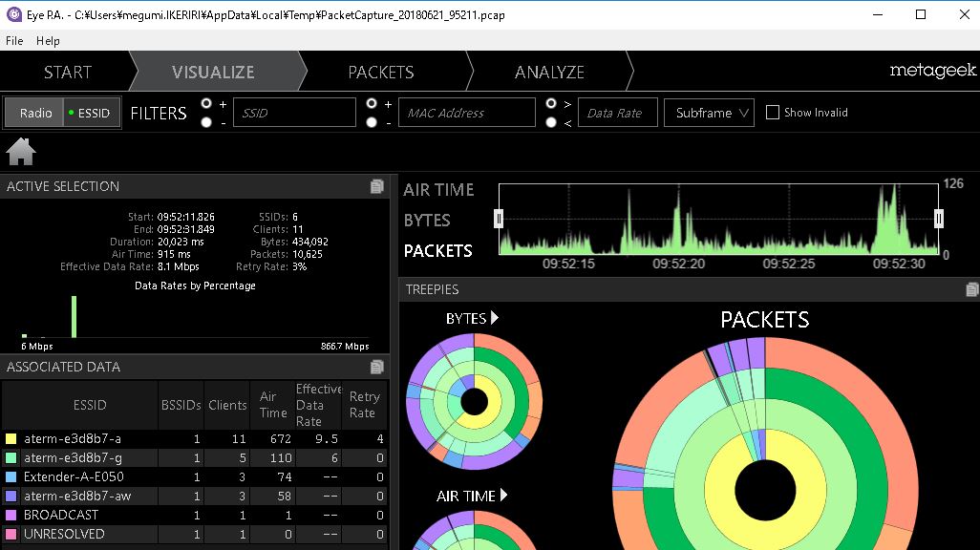Focus the SSID filter field
Image resolution: width=980 pixels, height=550 pixels.
click(x=294, y=113)
